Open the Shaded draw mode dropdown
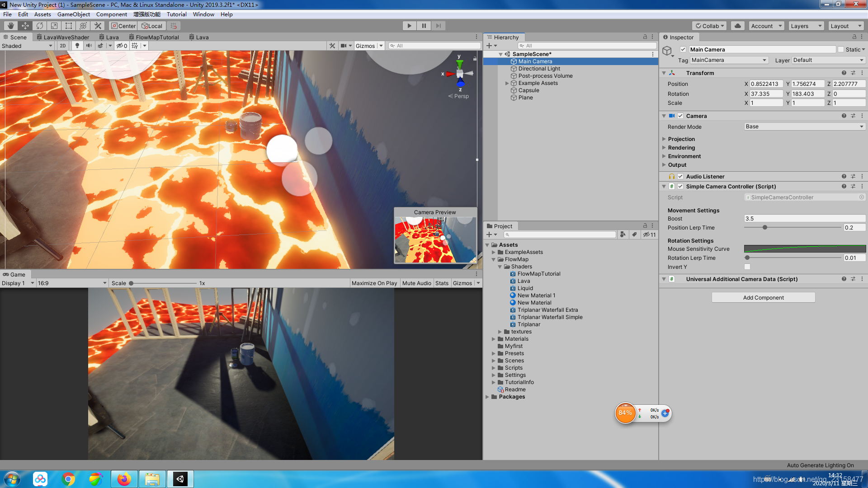 pos(27,46)
